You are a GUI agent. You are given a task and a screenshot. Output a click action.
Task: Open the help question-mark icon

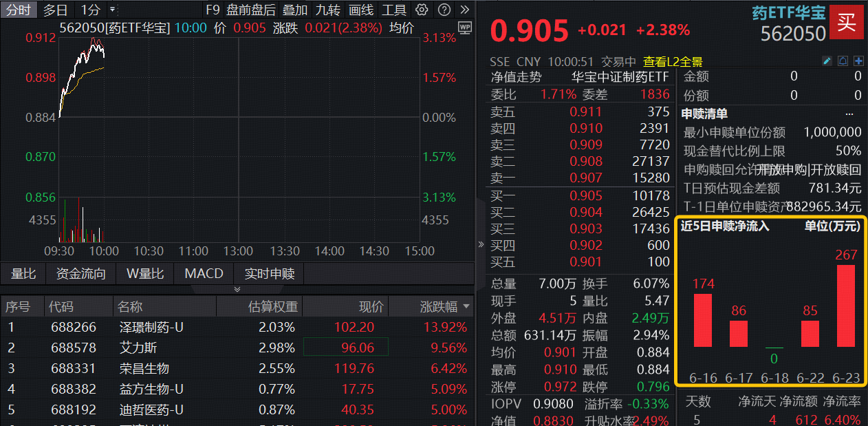pos(444,10)
